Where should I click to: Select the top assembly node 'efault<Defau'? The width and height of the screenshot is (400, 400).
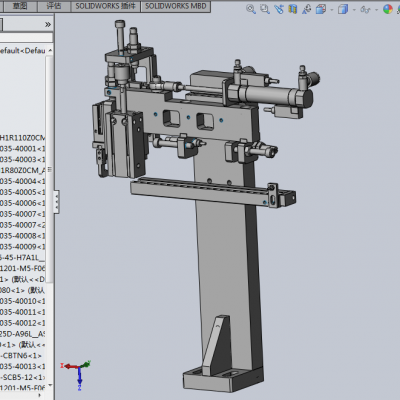pyautogui.click(x=23, y=51)
